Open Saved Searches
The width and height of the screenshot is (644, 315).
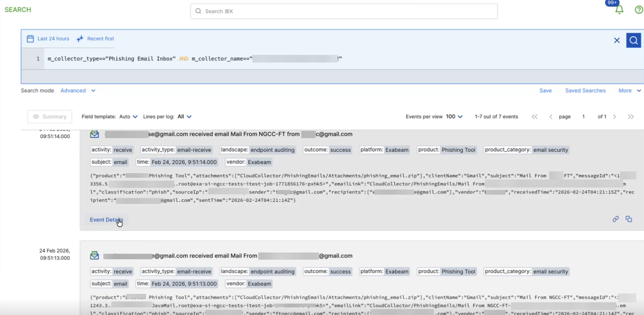click(x=585, y=90)
